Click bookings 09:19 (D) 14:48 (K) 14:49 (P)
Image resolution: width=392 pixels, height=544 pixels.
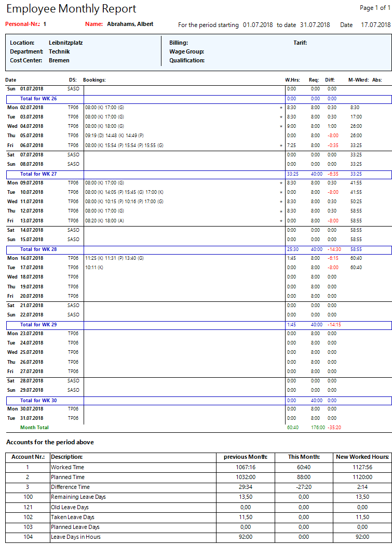(x=114, y=136)
